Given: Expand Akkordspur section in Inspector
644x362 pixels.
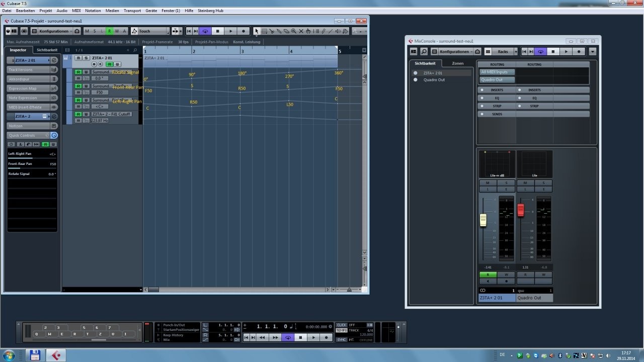Looking at the screenshot, I should [x=33, y=79].
